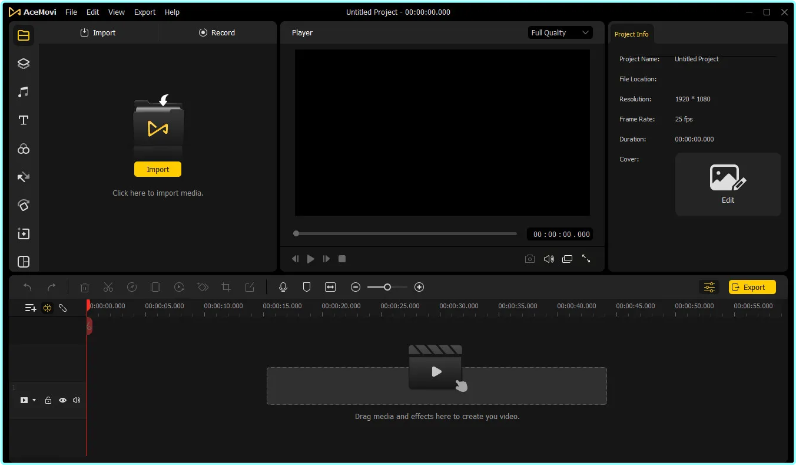Click the marker shield icon
Viewport: 796px width, 465px height.
click(x=307, y=287)
